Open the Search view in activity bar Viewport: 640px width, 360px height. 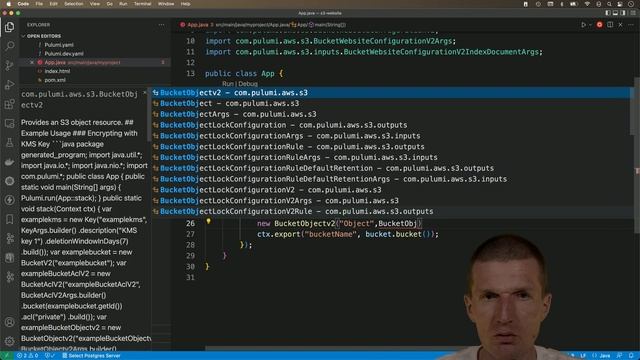(x=9, y=46)
